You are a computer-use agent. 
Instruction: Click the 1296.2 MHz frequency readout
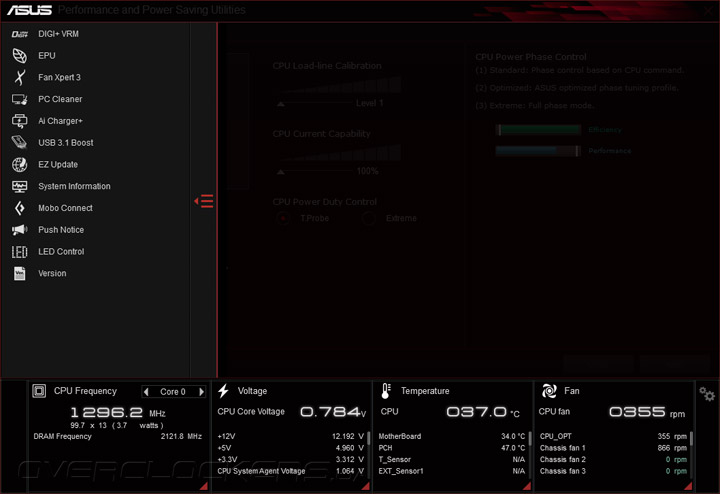(x=118, y=412)
